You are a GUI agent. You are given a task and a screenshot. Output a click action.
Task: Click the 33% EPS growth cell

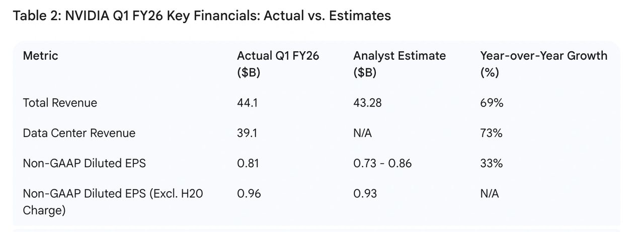[492, 163]
